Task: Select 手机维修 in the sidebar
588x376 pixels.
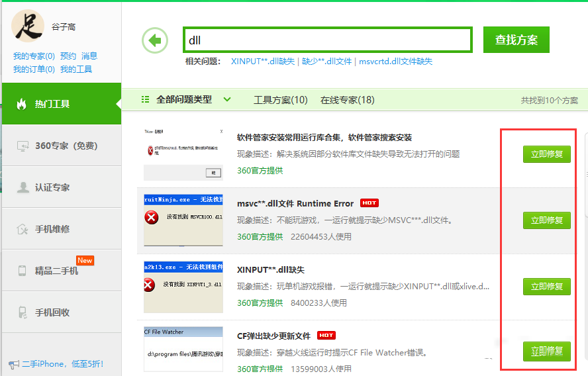Action: (x=62, y=228)
